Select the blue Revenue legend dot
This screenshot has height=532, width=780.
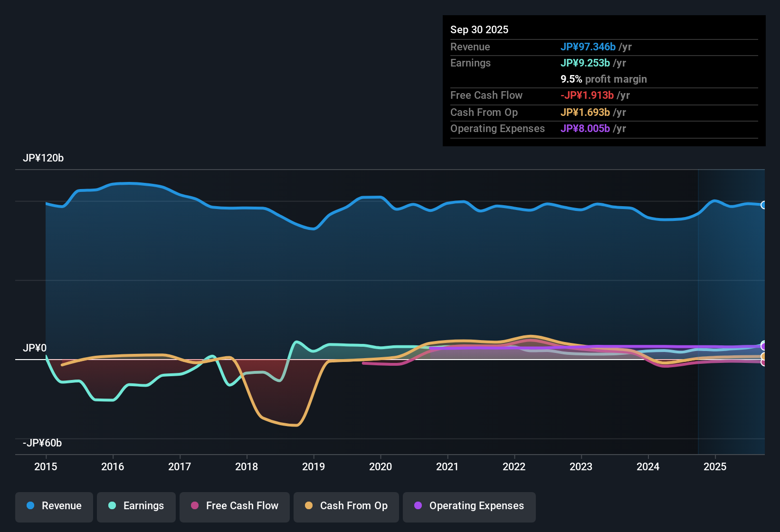(30, 506)
